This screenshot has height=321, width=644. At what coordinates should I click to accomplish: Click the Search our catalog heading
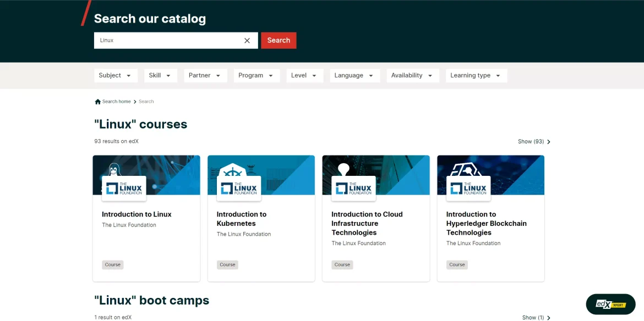pyautogui.click(x=150, y=19)
